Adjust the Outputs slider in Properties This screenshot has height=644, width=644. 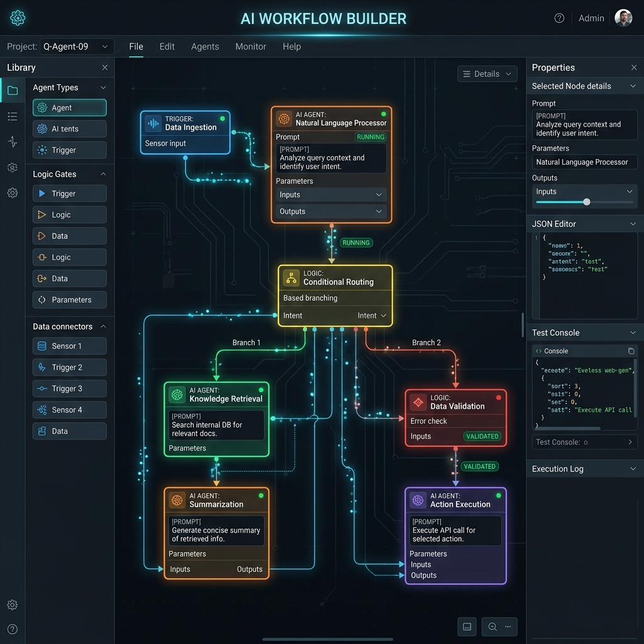click(587, 202)
